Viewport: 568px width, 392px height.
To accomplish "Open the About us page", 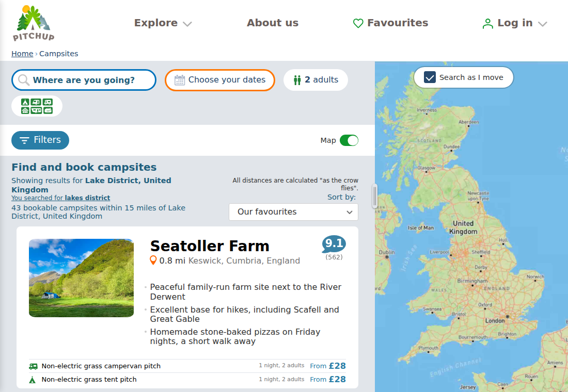I will point(273,23).
